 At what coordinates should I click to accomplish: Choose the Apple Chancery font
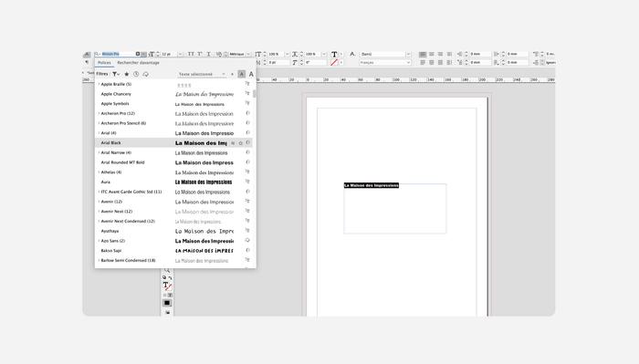coord(116,94)
